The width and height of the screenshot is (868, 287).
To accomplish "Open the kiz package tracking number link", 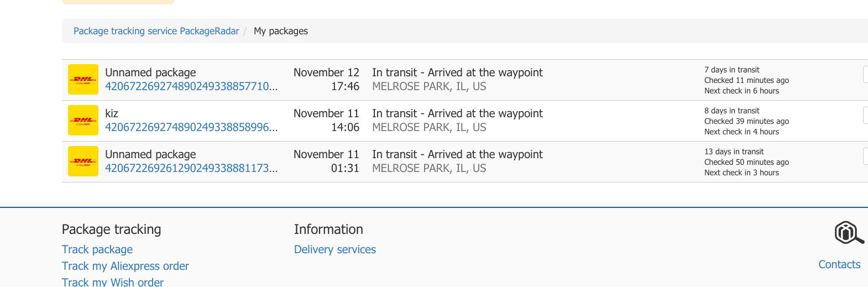I will [x=191, y=127].
